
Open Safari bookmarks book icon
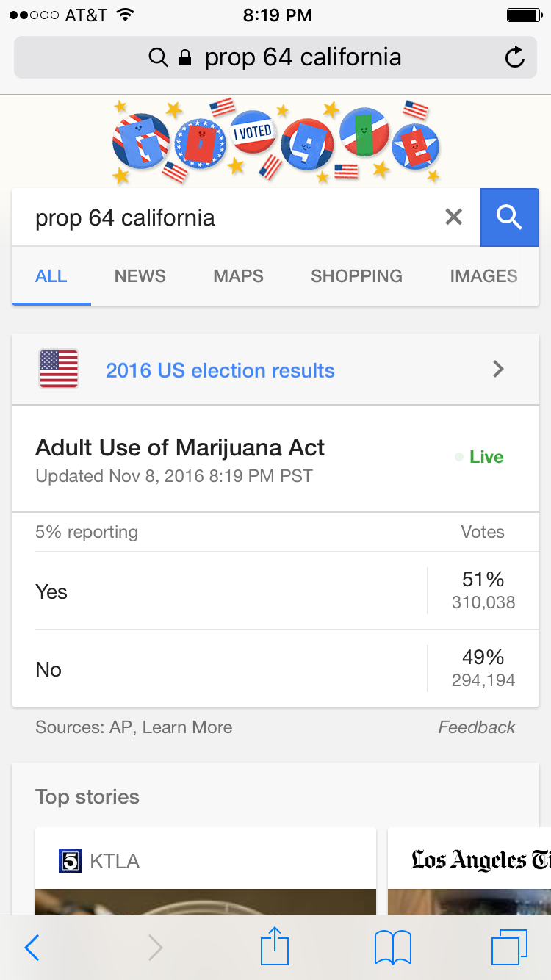tap(393, 948)
